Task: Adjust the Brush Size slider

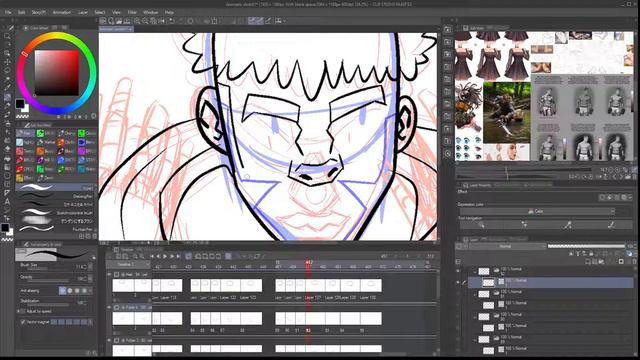Action: 48,269
